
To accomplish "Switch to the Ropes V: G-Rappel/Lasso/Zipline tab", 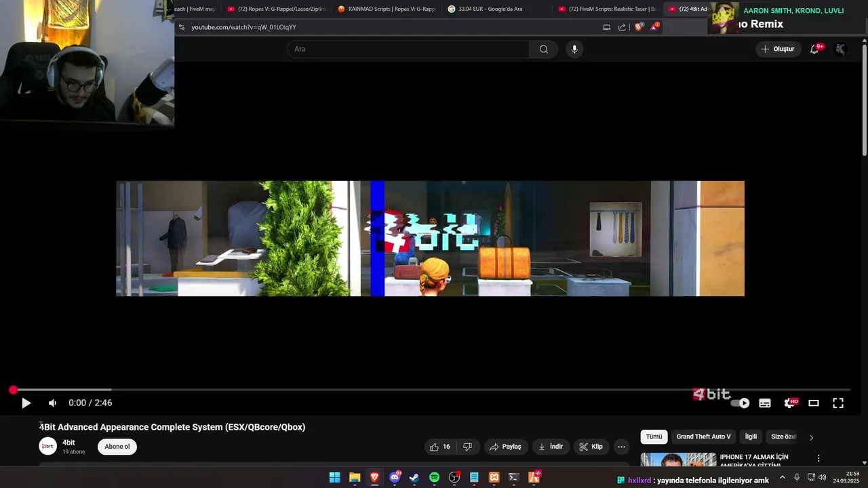I will click(x=277, y=9).
